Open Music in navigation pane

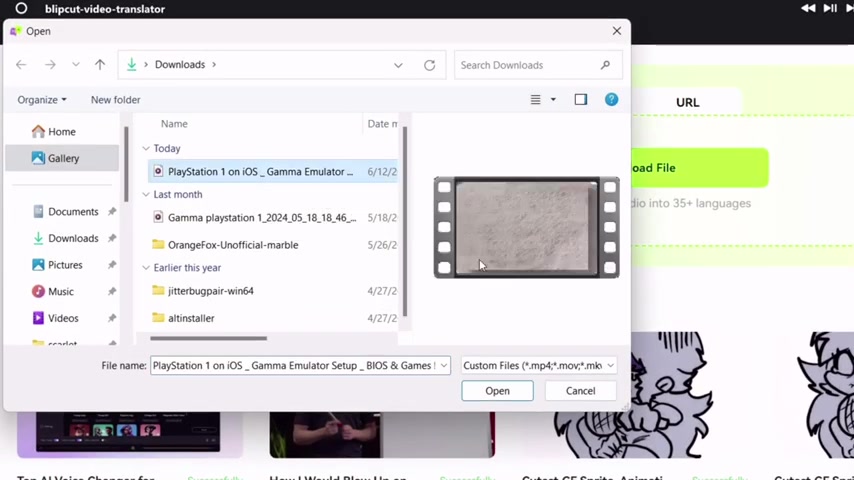click(x=60, y=292)
